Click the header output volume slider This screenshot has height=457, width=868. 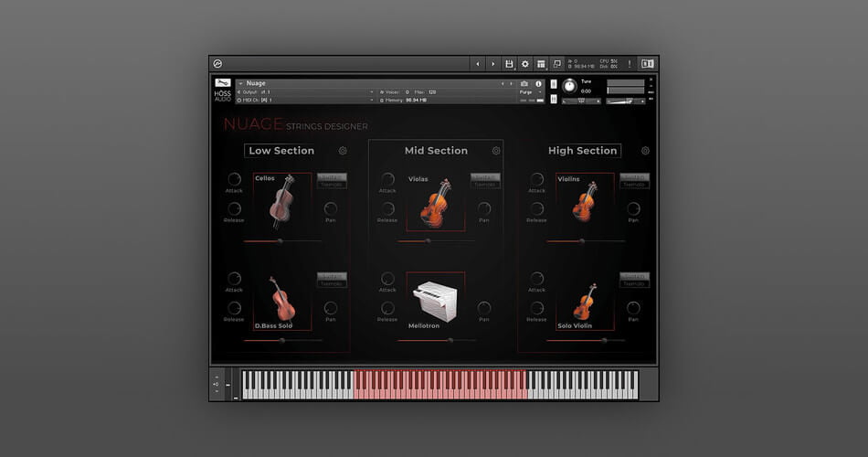click(x=626, y=101)
